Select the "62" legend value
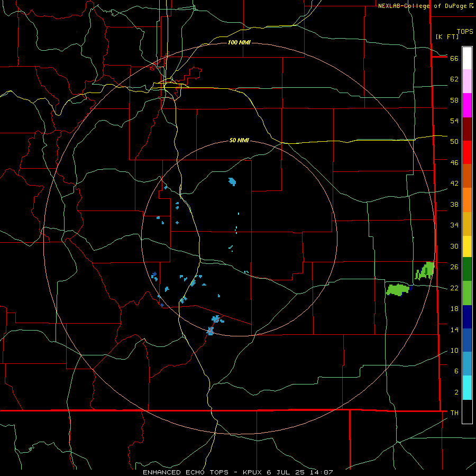 coord(454,79)
